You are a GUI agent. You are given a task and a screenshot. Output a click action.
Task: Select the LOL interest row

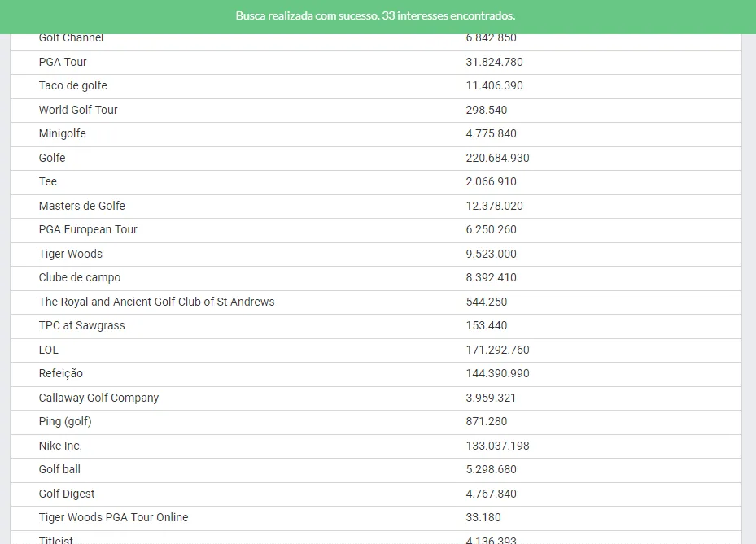coord(49,350)
